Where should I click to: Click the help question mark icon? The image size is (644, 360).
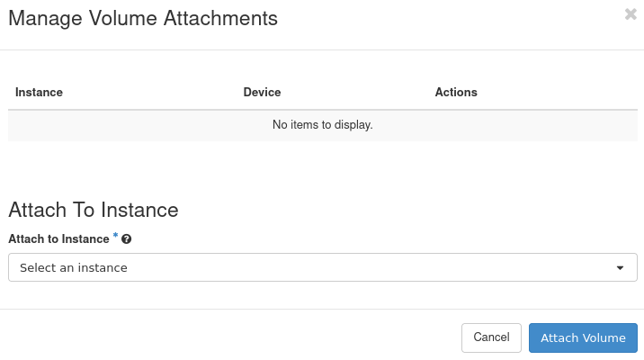click(x=127, y=239)
